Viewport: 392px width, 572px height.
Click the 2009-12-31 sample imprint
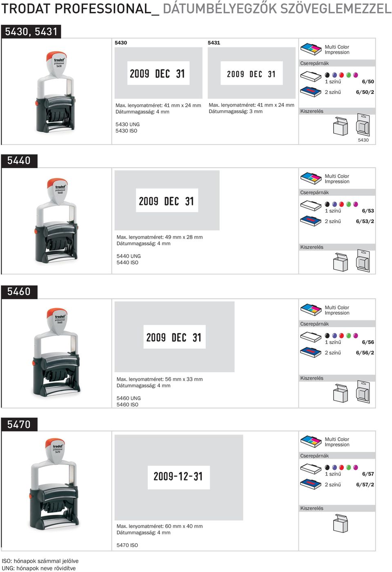click(x=178, y=477)
